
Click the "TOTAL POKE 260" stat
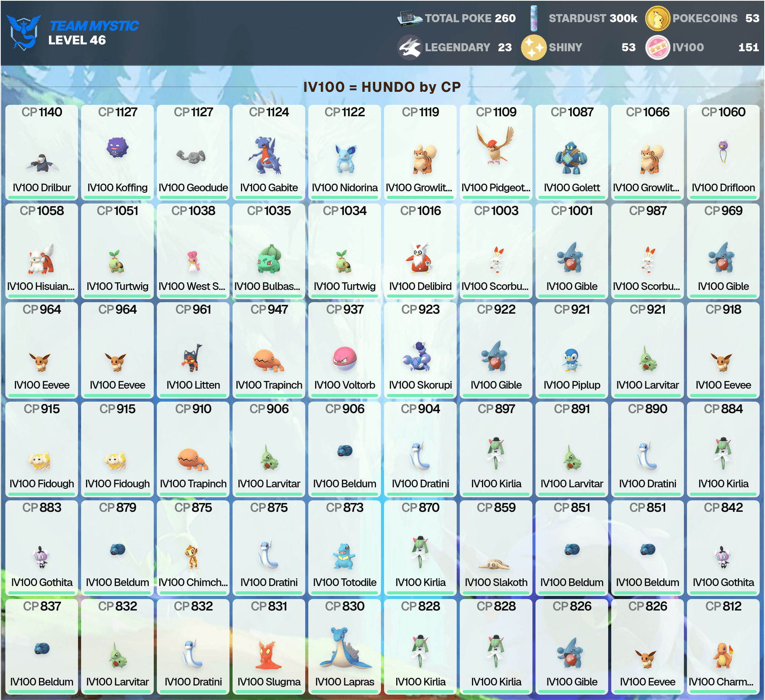tap(470, 18)
